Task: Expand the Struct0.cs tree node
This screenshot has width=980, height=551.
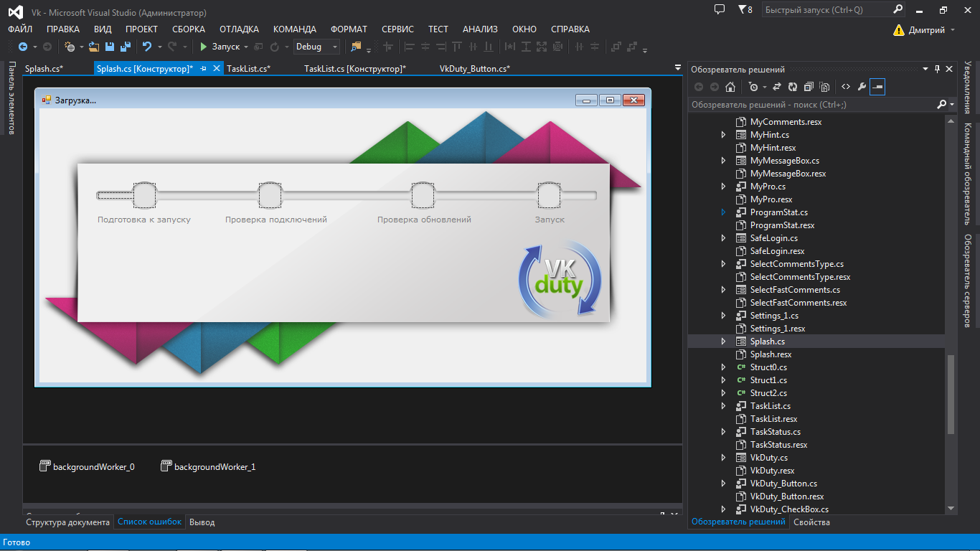Action: (x=723, y=367)
